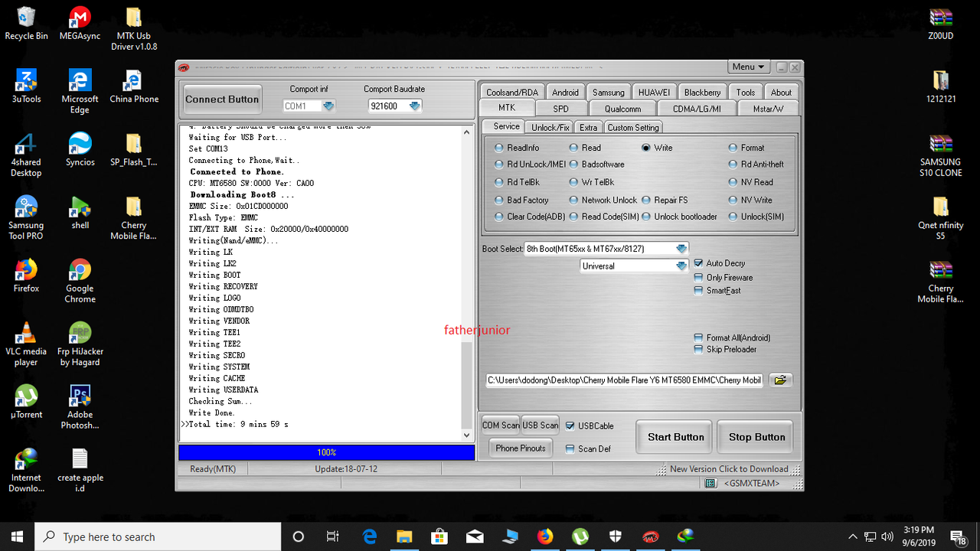Image resolution: width=980 pixels, height=551 pixels.
Task: Toggle USBCable checkbox
Action: tap(590, 426)
